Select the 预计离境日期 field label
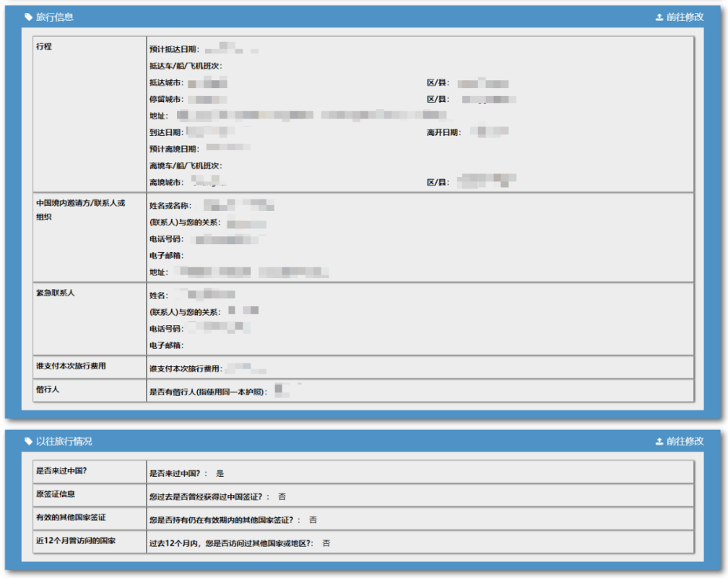Screen dimensions: 728x578 (174, 149)
